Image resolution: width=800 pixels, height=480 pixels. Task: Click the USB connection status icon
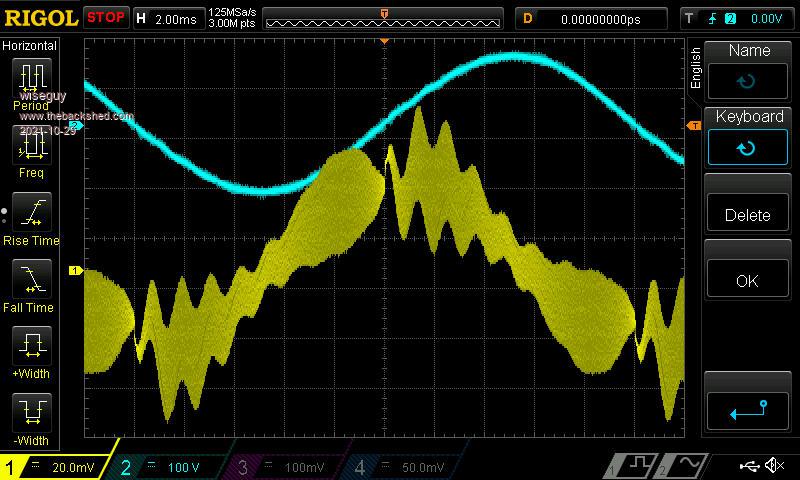748,466
